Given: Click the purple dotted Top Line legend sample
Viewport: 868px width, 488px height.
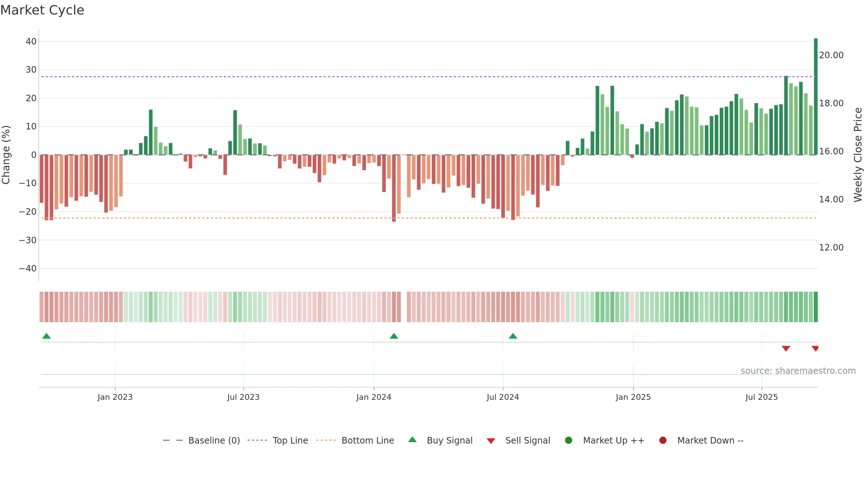Looking at the screenshot, I should pyautogui.click(x=257, y=440).
